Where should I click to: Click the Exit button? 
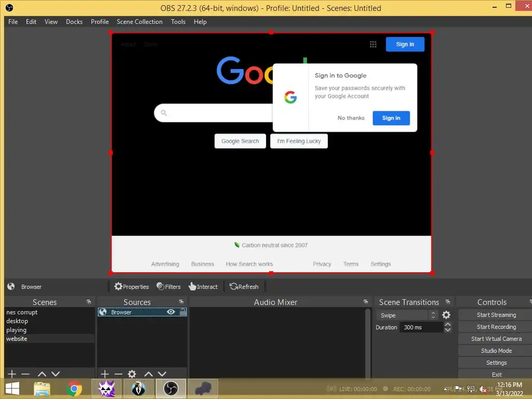496,374
